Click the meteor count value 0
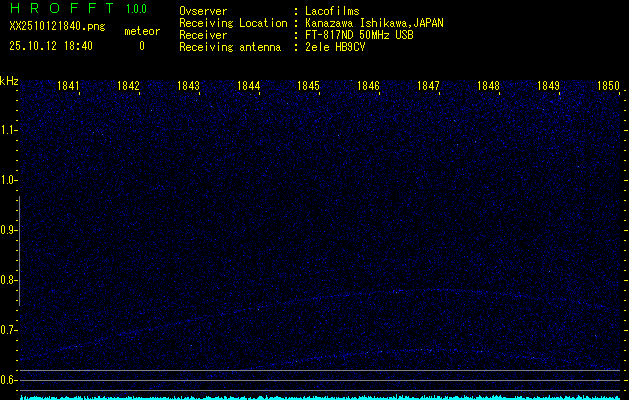 [x=141, y=46]
